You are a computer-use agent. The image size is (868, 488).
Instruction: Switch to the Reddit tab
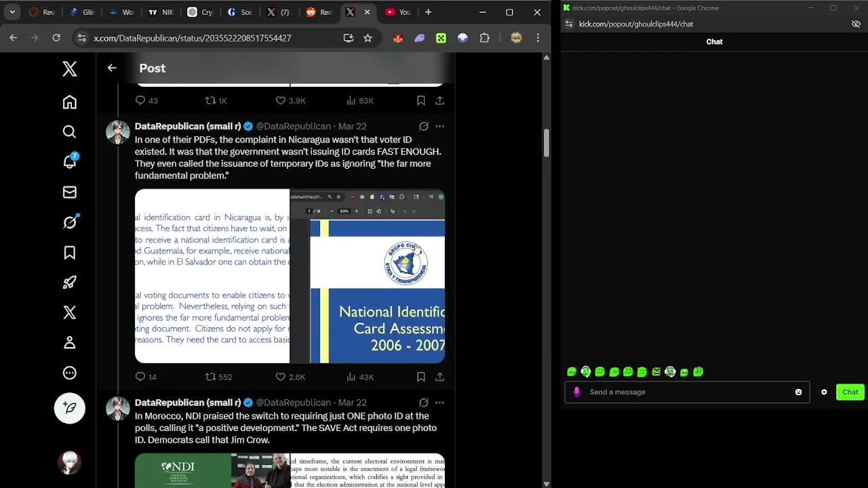[319, 12]
